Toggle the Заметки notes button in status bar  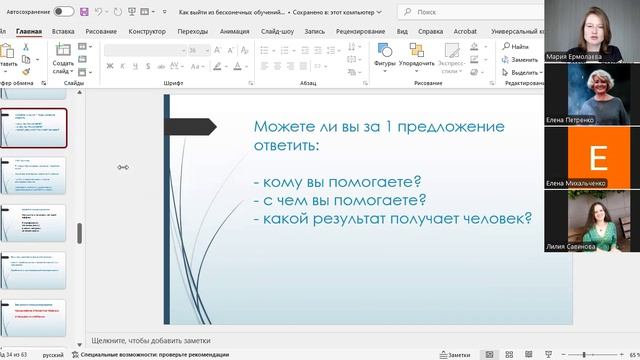coord(455,355)
